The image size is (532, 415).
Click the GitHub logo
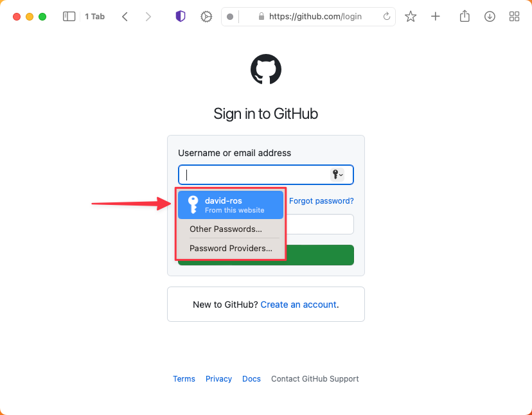click(265, 69)
